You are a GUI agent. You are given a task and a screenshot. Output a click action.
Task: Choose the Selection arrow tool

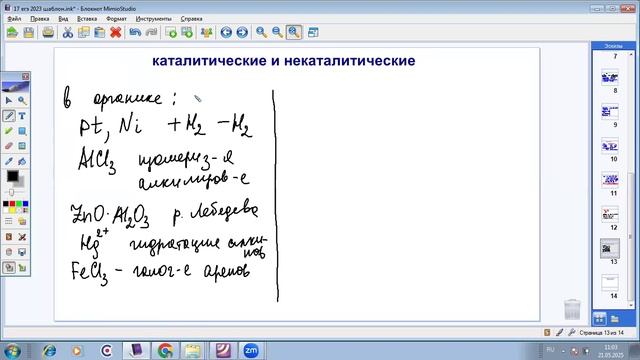click(x=9, y=100)
